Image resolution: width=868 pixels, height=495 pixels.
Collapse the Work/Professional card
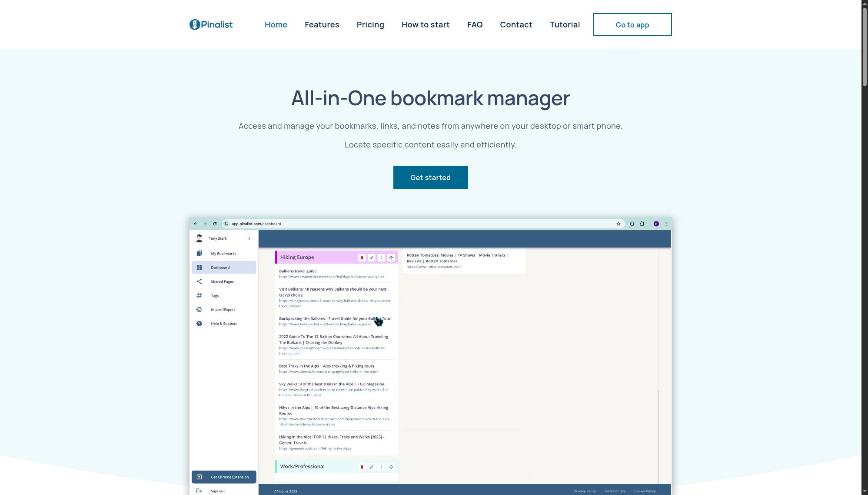tap(381, 467)
